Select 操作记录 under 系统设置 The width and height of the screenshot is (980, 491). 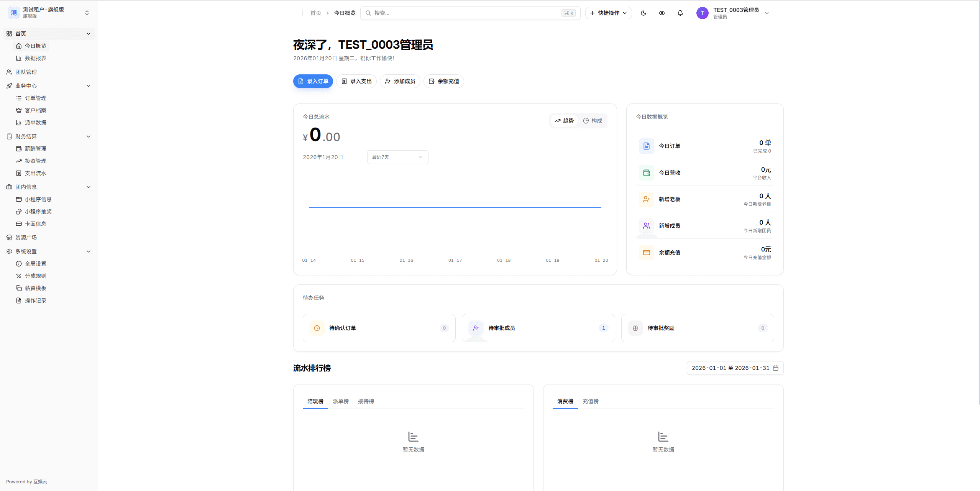coord(36,300)
